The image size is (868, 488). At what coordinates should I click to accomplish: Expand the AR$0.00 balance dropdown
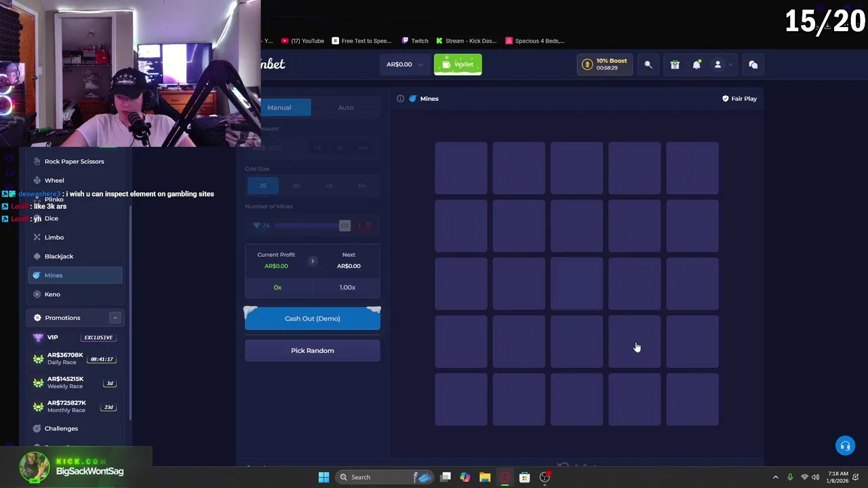click(x=405, y=64)
